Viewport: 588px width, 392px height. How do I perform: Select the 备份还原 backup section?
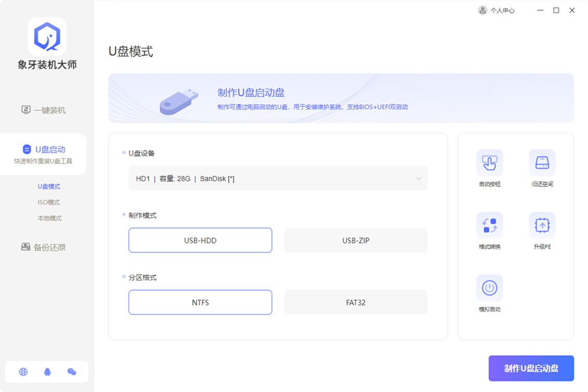45,247
